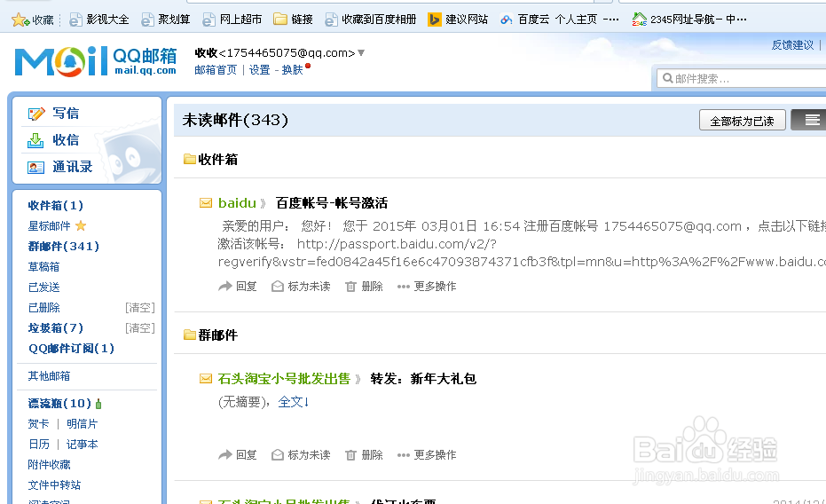Open 其他邮箱
826x504 pixels.
coord(49,376)
